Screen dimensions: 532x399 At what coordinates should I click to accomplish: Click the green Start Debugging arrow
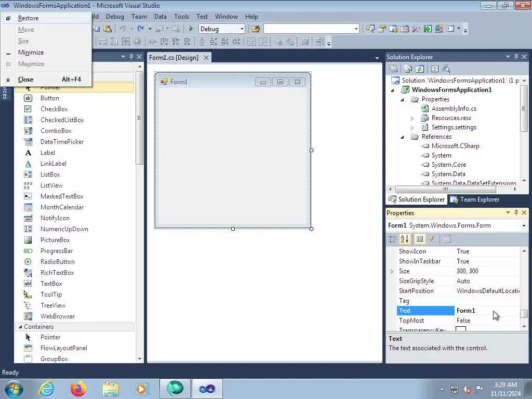(191, 29)
